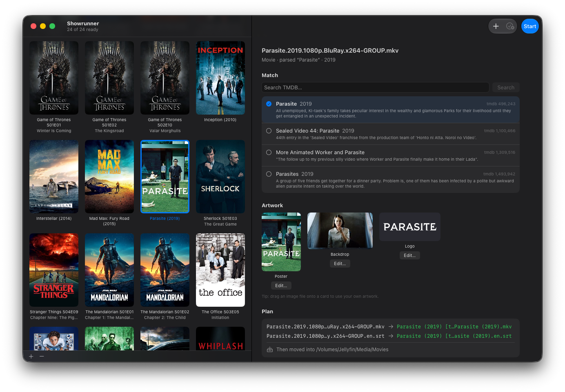The height and width of the screenshot is (392, 565).
Task: Select Game of Thrones S01E02 The Kingsroad card
Action: 109,78
